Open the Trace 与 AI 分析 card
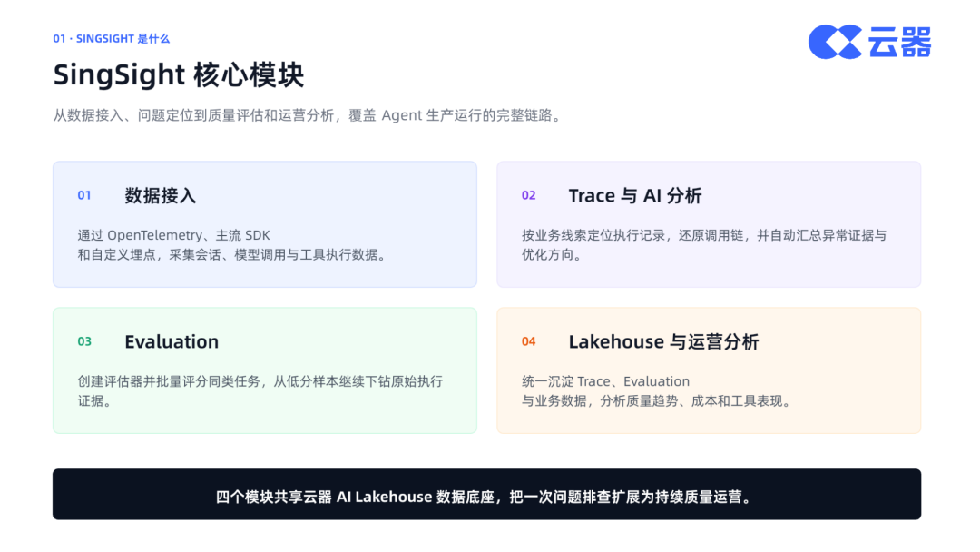The height and width of the screenshot is (552, 980). pos(709,224)
